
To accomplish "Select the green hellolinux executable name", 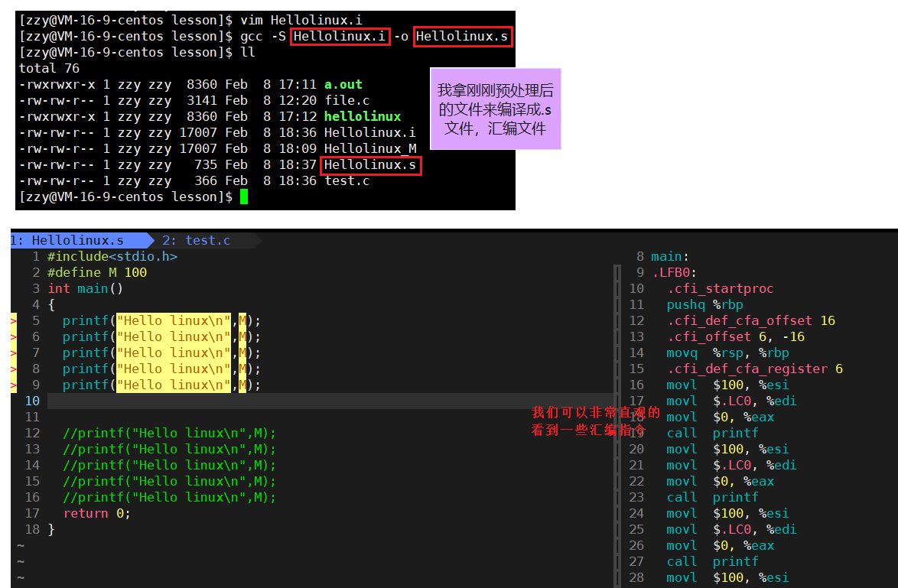I will coord(363,116).
